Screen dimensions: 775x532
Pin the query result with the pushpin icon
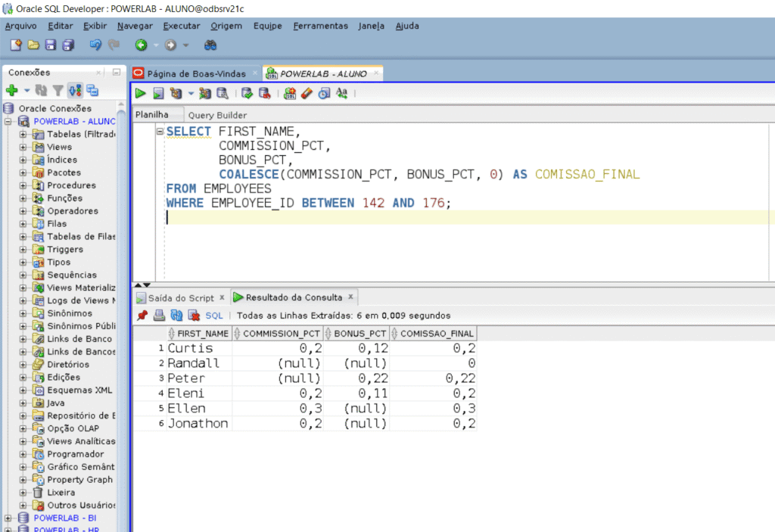pyautogui.click(x=142, y=316)
